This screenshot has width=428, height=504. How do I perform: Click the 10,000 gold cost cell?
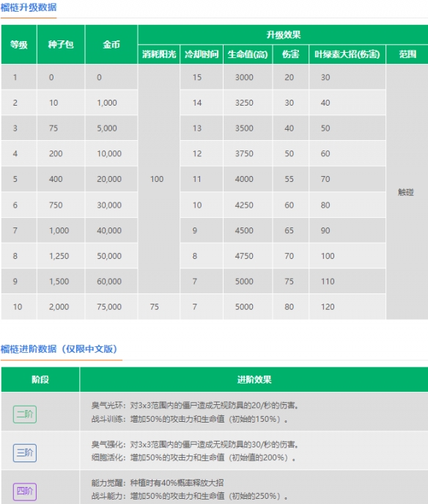111,153
